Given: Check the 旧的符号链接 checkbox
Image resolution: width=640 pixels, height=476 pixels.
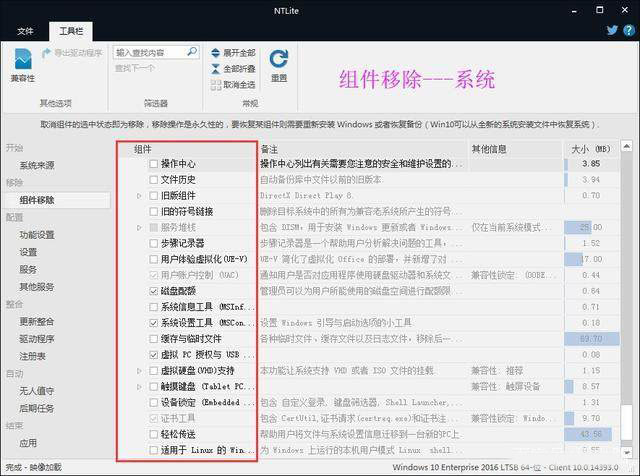Looking at the screenshot, I should pos(153,211).
